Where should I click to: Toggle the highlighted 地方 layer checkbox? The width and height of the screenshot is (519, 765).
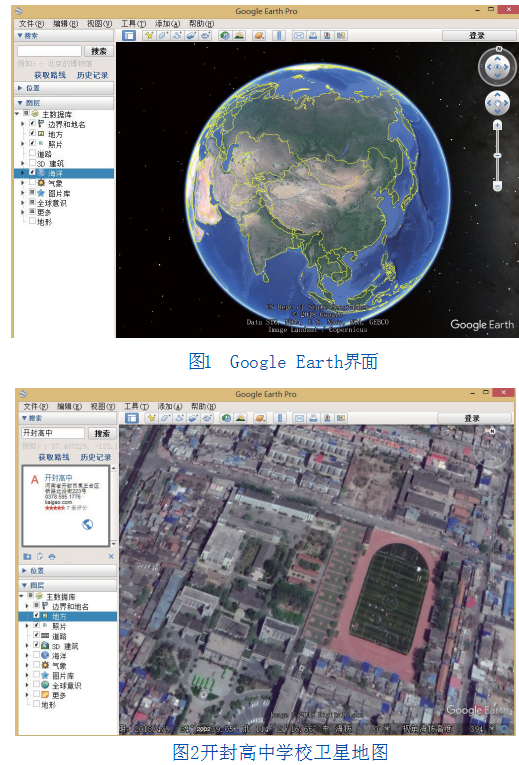(37, 616)
